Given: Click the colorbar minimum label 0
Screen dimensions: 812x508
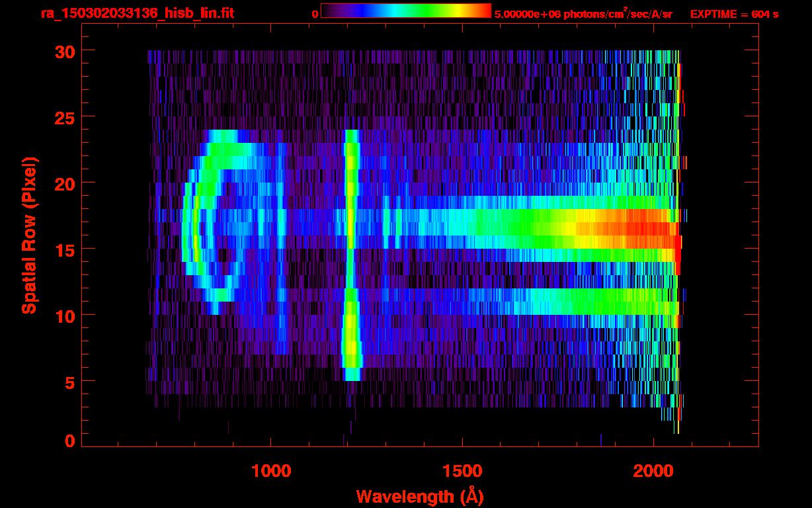Looking at the screenshot, I should click(315, 14).
